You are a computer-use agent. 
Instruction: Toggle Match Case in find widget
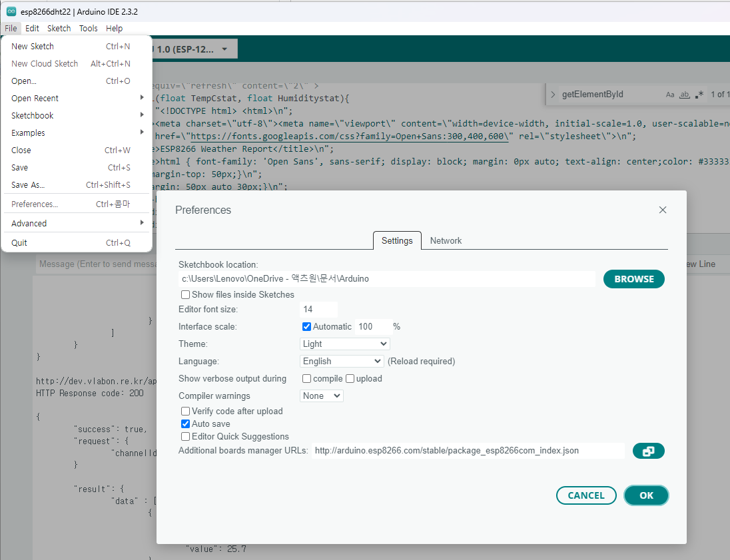pyautogui.click(x=670, y=95)
